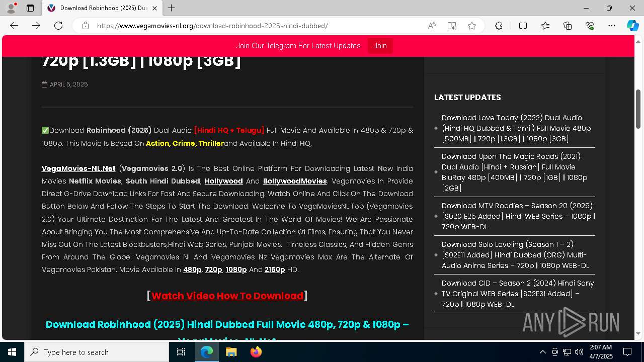Open the Windows Start menu

pos(12,352)
